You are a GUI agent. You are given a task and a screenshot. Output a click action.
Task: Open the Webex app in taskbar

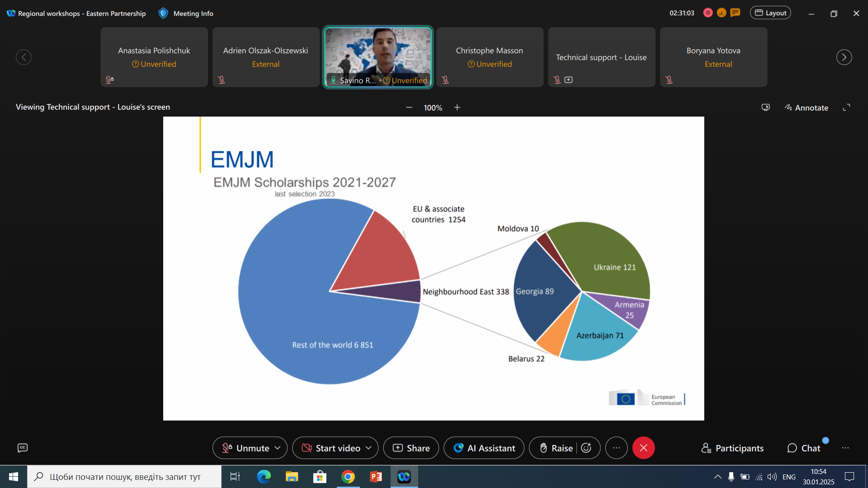click(x=404, y=477)
